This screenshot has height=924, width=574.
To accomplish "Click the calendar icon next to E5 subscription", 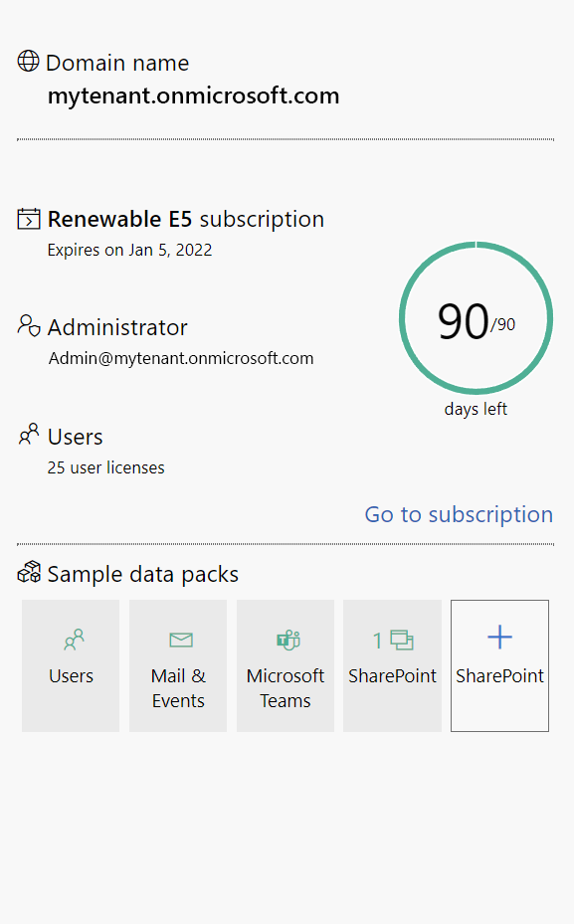I will click(28, 219).
